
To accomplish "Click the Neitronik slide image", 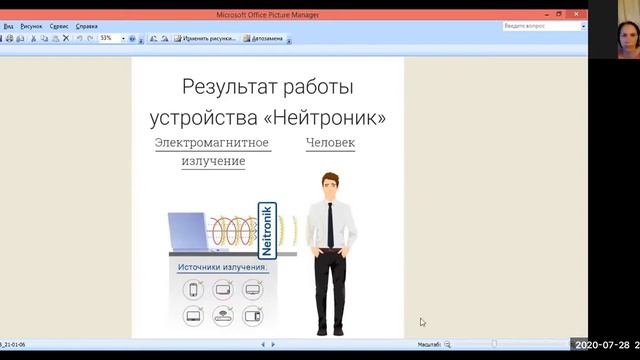I will [268, 198].
